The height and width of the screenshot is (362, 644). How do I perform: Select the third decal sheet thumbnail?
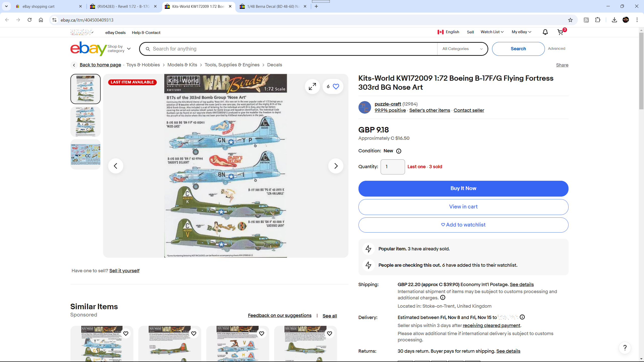pos(86,154)
